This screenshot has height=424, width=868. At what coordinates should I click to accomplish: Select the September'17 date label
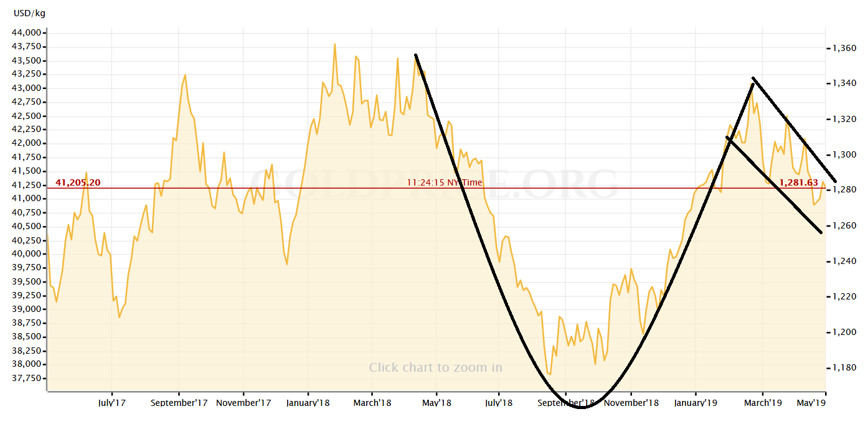179,403
